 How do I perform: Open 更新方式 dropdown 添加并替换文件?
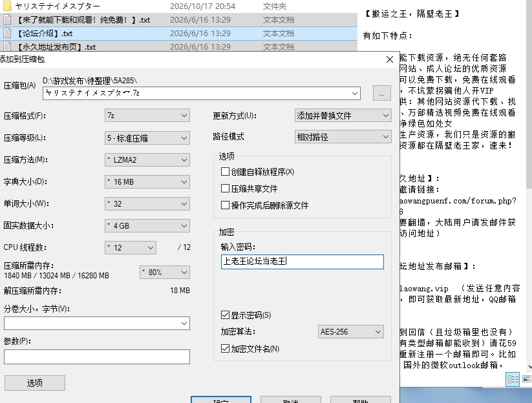[343, 116]
